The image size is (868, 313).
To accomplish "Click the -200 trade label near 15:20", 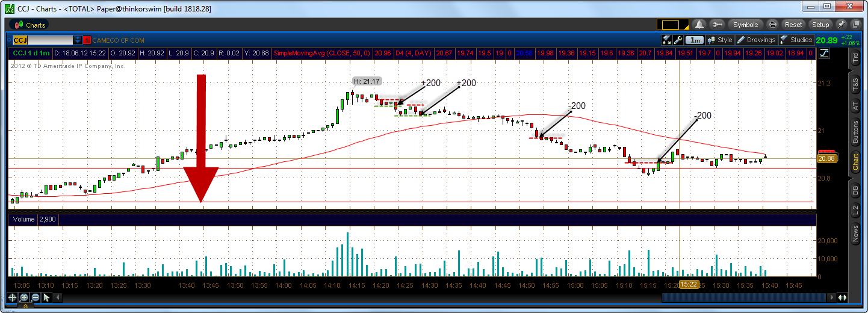I will (x=702, y=116).
